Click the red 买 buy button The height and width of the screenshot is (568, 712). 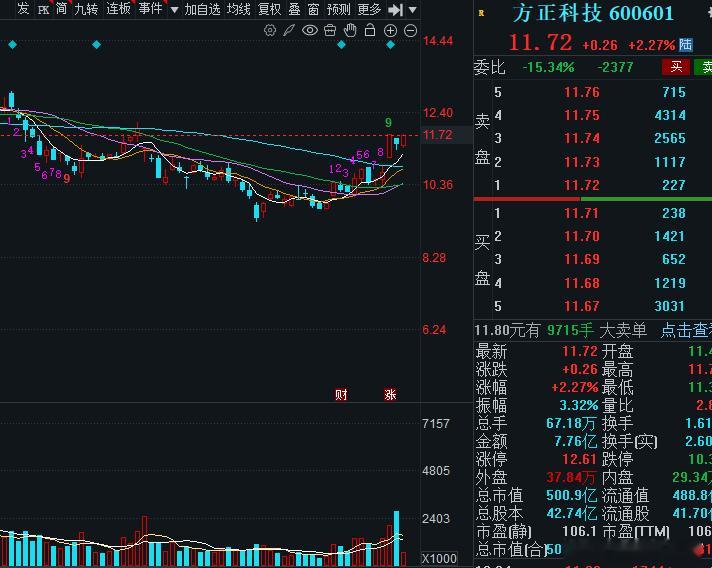click(x=676, y=67)
